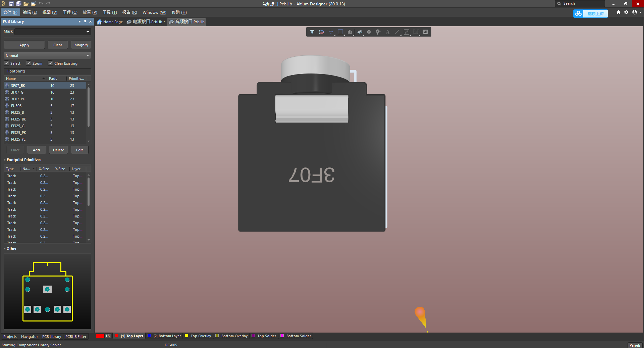Screen dimensions: 644x348
Task: Toggle the Select checkbox
Action: pyautogui.click(x=6, y=63)
